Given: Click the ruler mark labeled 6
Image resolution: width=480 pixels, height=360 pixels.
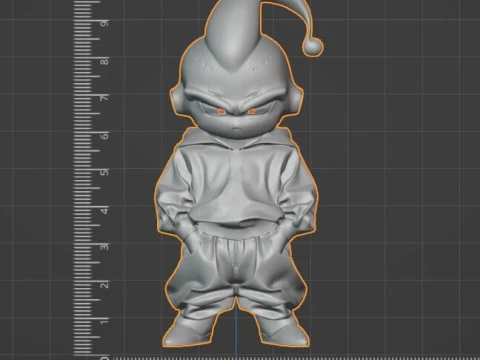Looking at the screenshot, I should [105, 135].
